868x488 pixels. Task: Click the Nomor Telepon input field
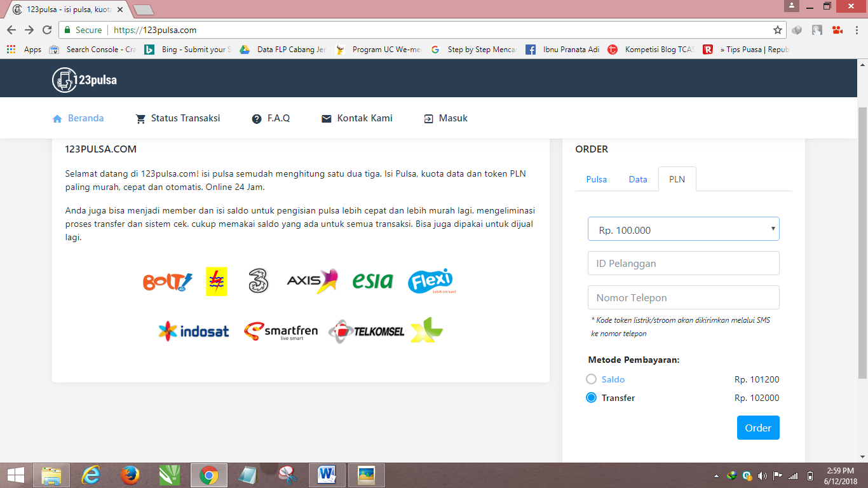(x=683, y=297)
